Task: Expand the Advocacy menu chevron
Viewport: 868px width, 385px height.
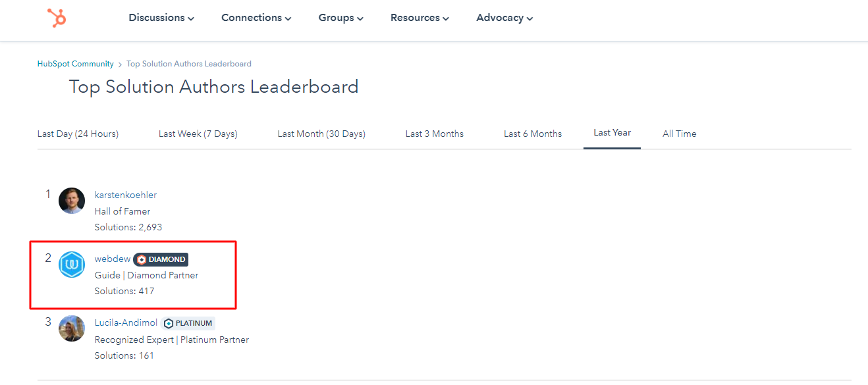Action: [531, 18]
